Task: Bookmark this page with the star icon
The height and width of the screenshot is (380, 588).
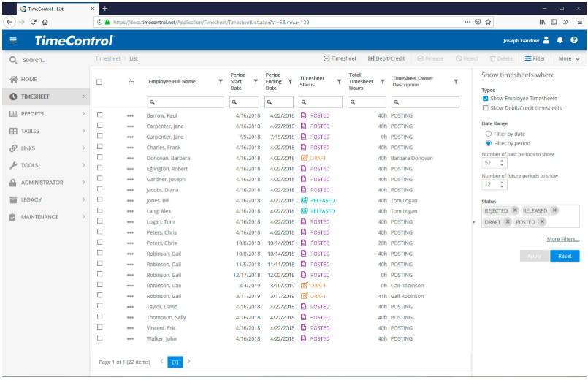Action: point(488,22)
